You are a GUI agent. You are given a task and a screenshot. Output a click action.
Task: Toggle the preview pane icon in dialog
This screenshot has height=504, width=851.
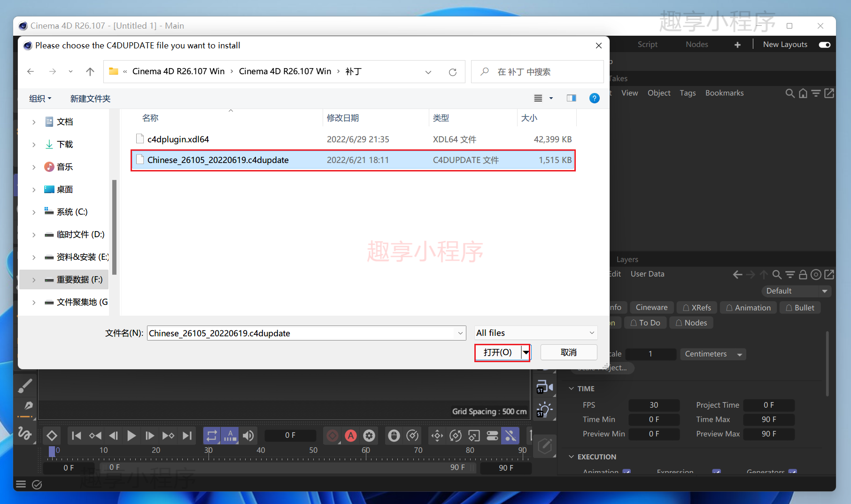[571, 98]
